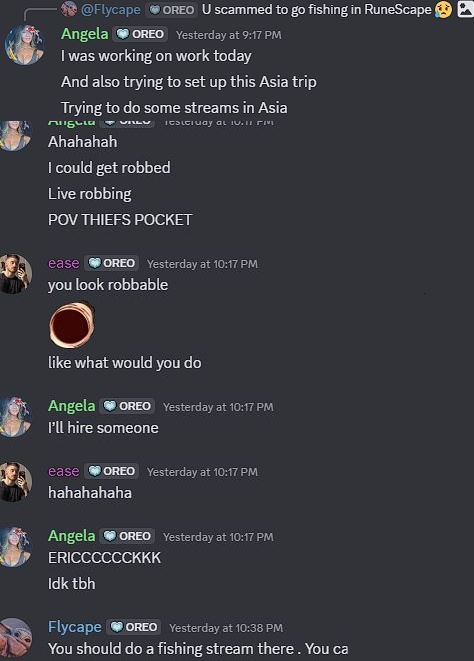
Task: Jump to the replied message 'U scammed to go fishing'
Action: (317, 9)
